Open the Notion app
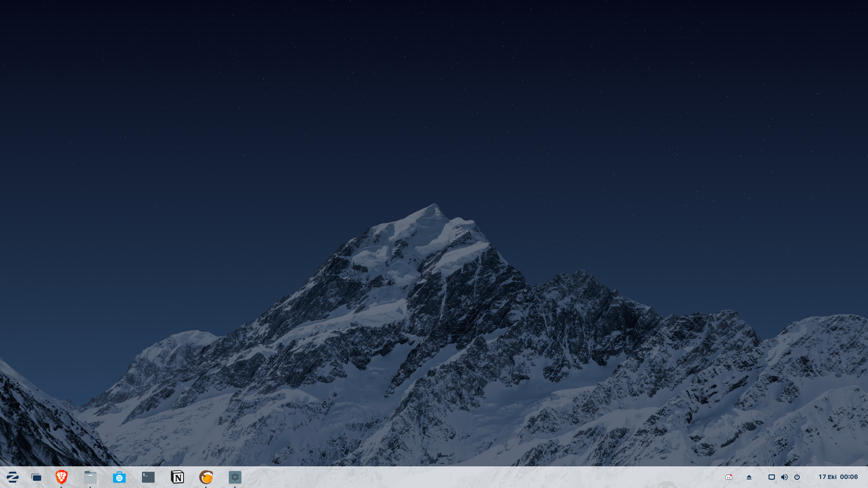The width and height of the screenshot is (868, 488). (177, 477)
